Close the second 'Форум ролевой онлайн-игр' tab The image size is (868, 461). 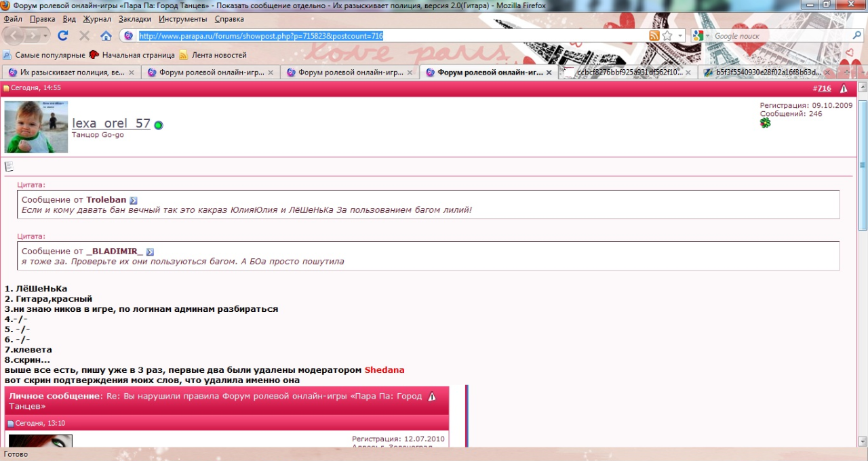point(271,73)
